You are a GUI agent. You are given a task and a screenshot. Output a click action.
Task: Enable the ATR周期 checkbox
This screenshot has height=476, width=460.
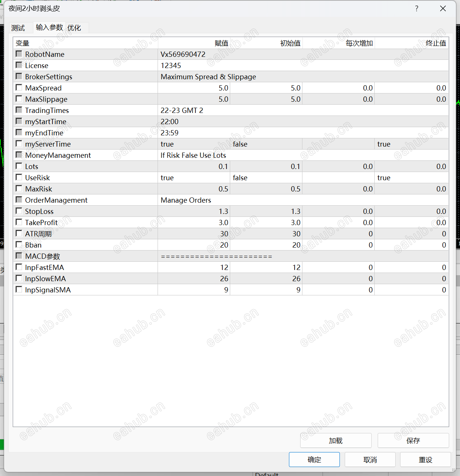coord(19,233)
